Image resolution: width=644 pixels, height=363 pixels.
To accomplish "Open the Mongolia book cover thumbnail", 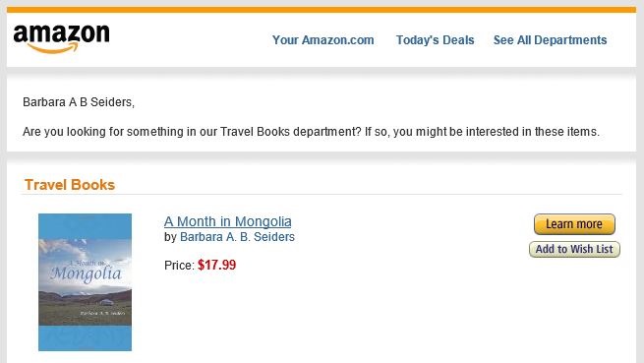I will (85, 282).
